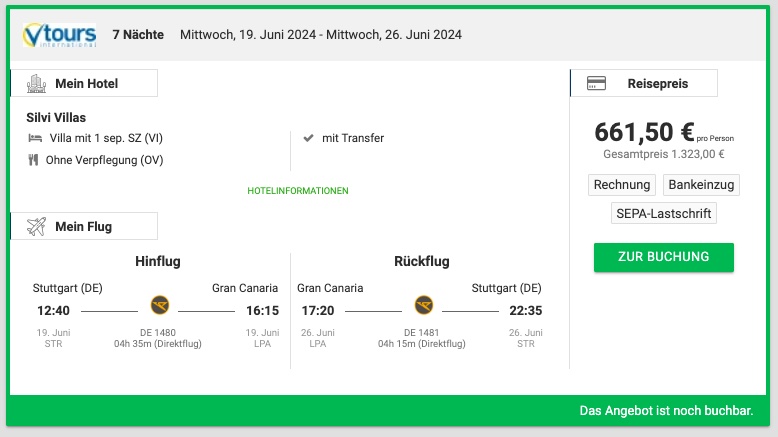The height and width of the screenshot is (437, 778).
Task: Click the mit Transfer text
Action: [353, 138]
